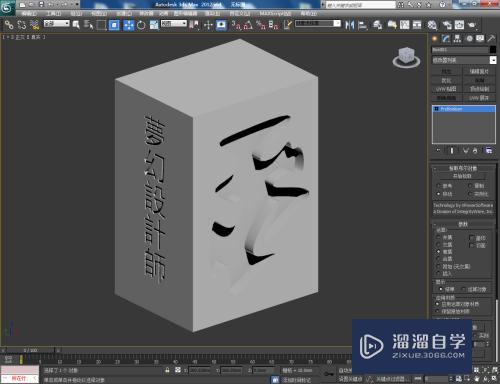Screen dimensions: 500x384
Task: Select the 实例化 radio option
Action: 470,194
